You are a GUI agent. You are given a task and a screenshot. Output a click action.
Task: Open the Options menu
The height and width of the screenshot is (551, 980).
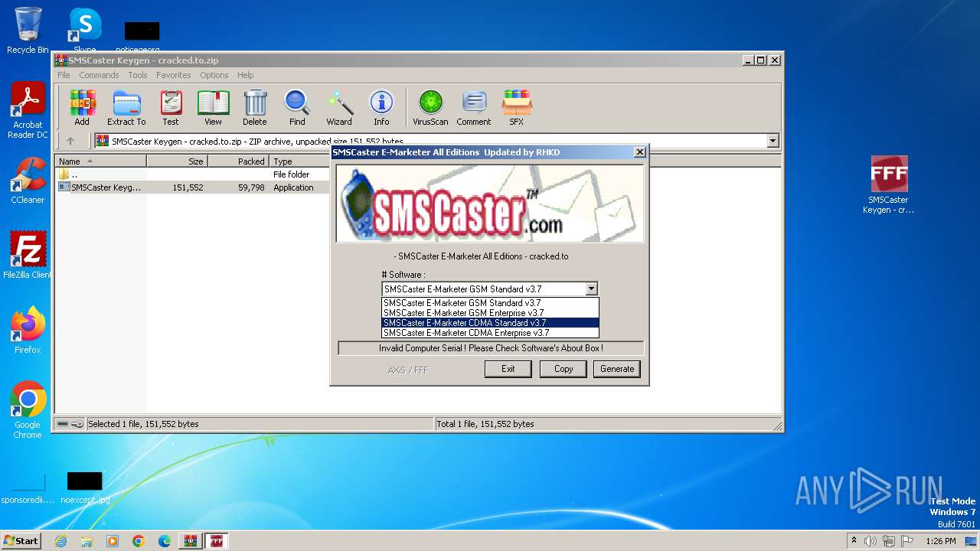point(214,75)
